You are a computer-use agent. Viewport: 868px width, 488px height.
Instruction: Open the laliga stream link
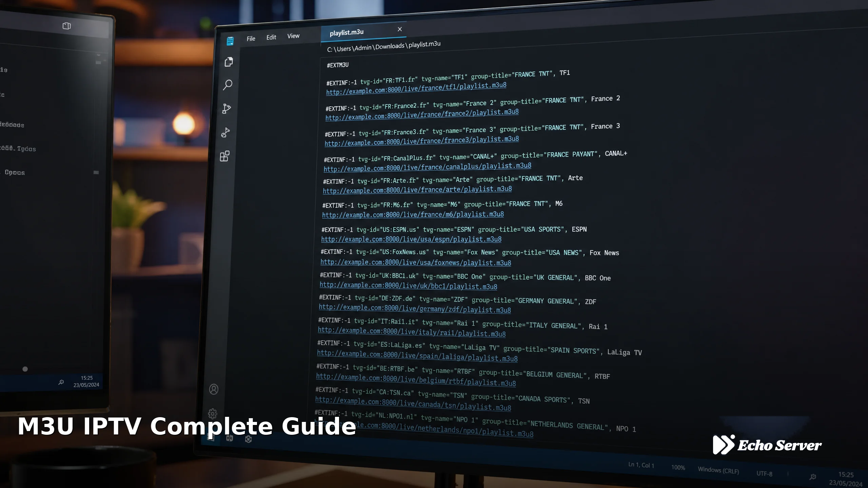417,355
